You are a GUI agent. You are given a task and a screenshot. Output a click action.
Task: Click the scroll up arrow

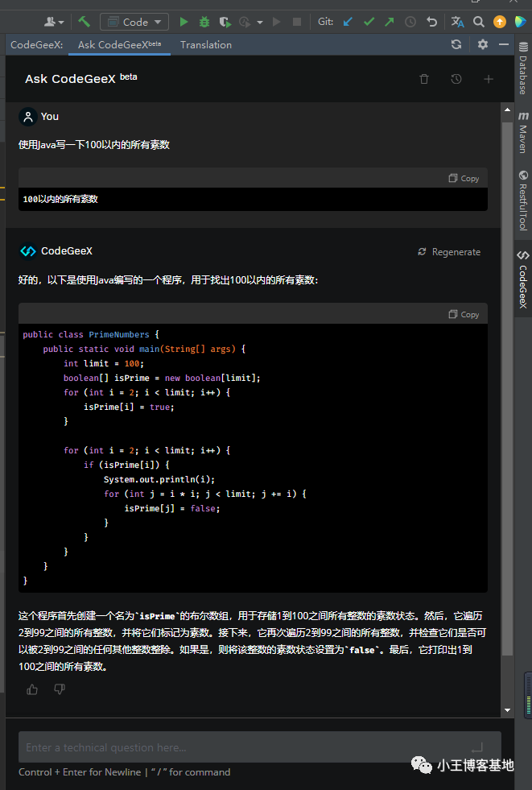[x=507, y=110]
